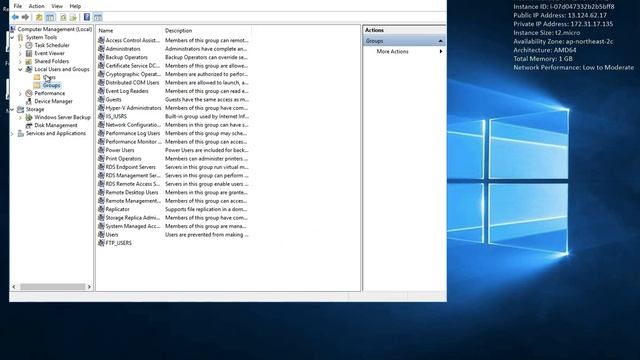
Task: Select the Distributed COM Users group name
Action: (132, 82)
